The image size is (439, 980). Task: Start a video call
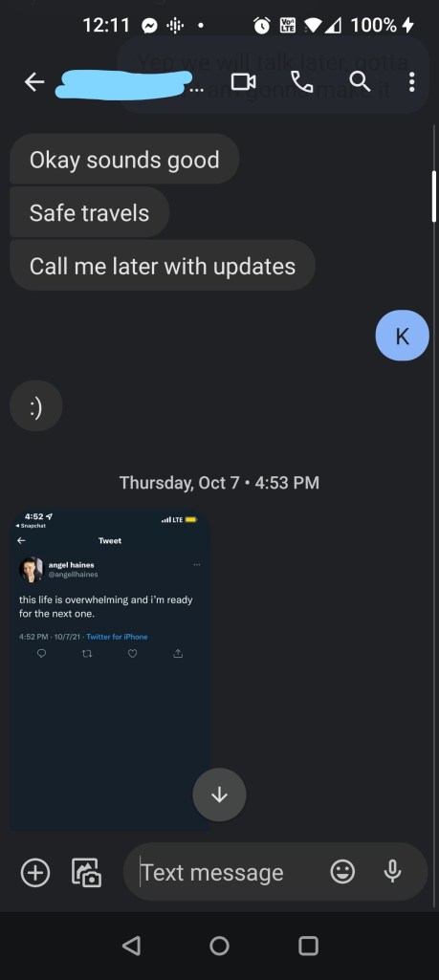(x=243, y=82)
